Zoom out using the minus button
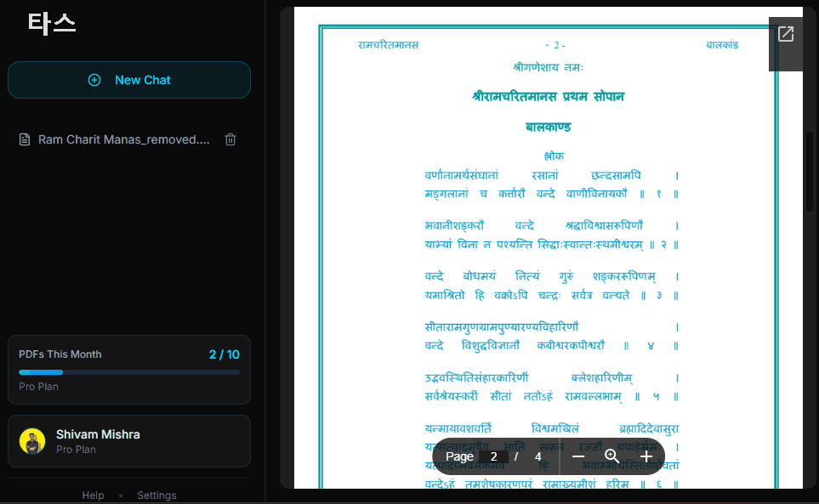Screen dimensions: 819x504 (x=578, y=456)
